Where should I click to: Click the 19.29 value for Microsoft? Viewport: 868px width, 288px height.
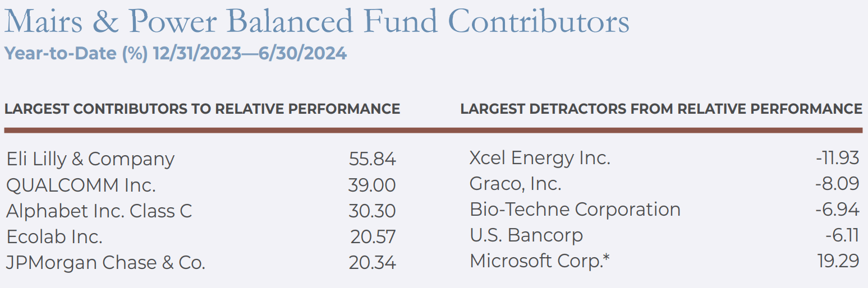tap(838, 261)
